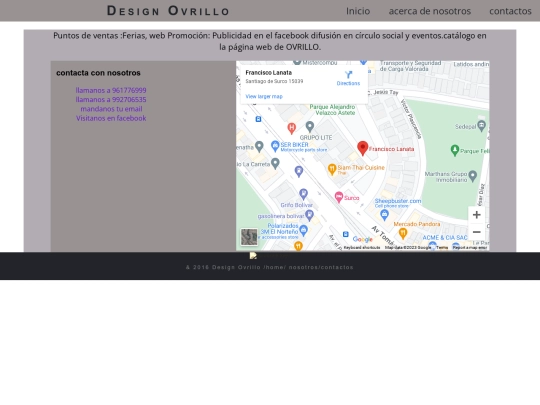540x405 pixels.
Task: Go to acerca de nosotros page
Action: click(x=429, y=11)
